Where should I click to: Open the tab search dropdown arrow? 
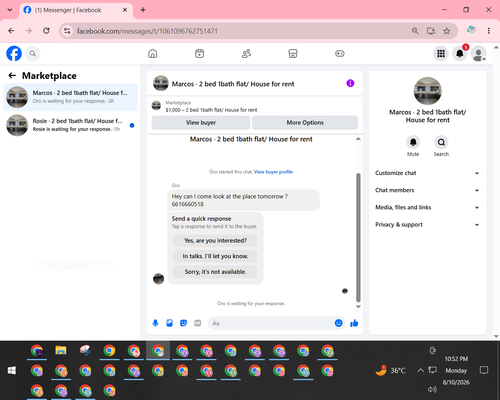(10, 10)
